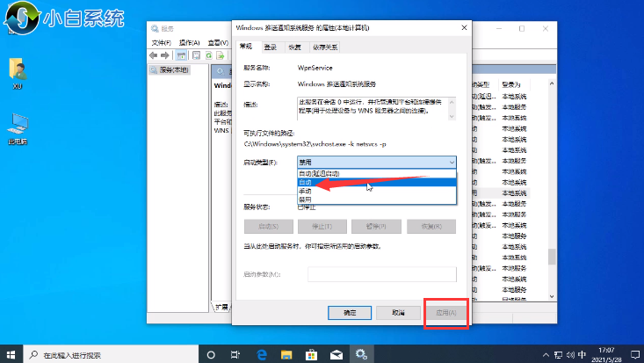Image resolution: width=644 pixels, height=363 pixels.
Task: Switch to the 登录 tab
Action: [x=271, y=47]
